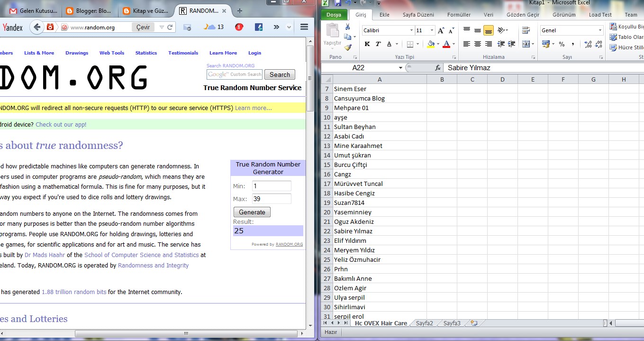644x341 pixels.
Task: Click the Percent Style icon
Action: pyautogui.click(x=562, y=44)
